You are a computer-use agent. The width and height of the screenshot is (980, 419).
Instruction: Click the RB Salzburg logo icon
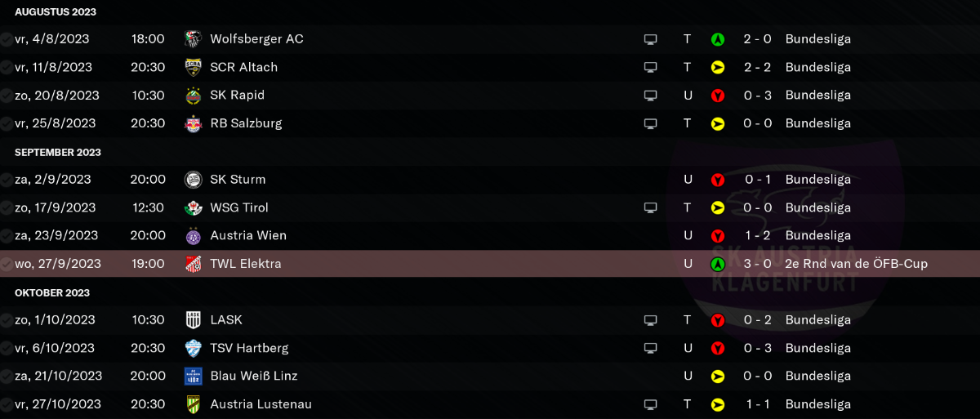194,123
